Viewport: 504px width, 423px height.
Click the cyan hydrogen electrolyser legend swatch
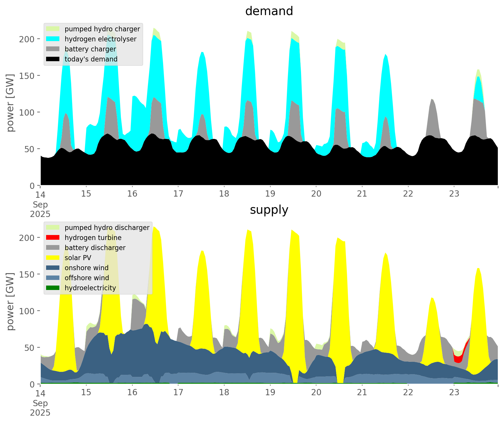tap(53, 39)
